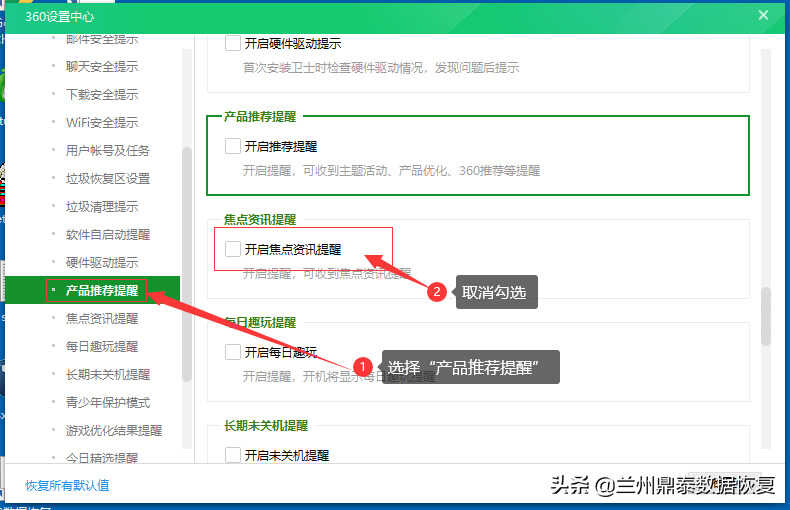This screenshot has width=790, height=510.
Task: Click the main settings panel scrollbar thumb
Action: click(766, 316)
